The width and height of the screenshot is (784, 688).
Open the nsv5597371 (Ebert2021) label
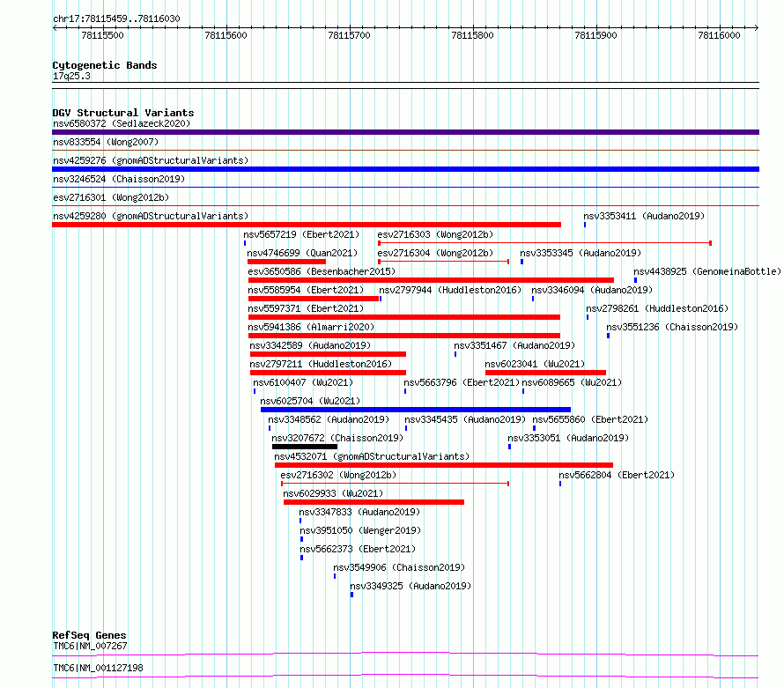pyautogui.click(x=306, y=308)
